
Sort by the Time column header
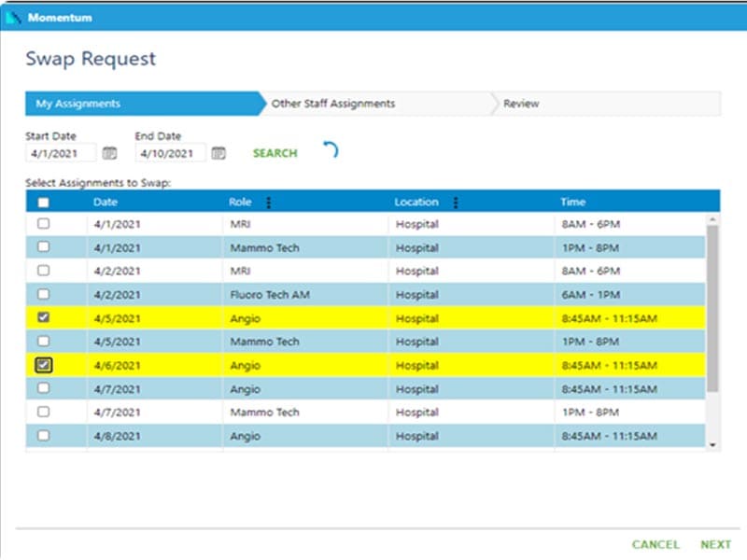tap(572, 202)
